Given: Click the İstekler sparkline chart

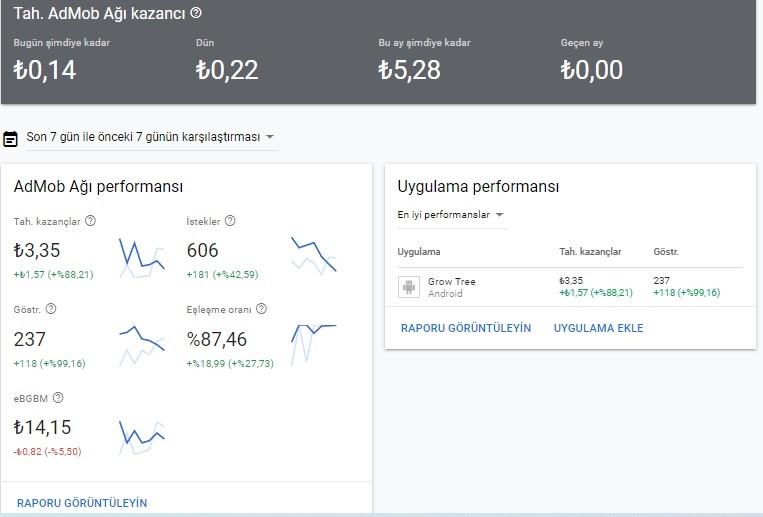Looking at the screenshot, I should pyautogui.click(x=314, y=256).
